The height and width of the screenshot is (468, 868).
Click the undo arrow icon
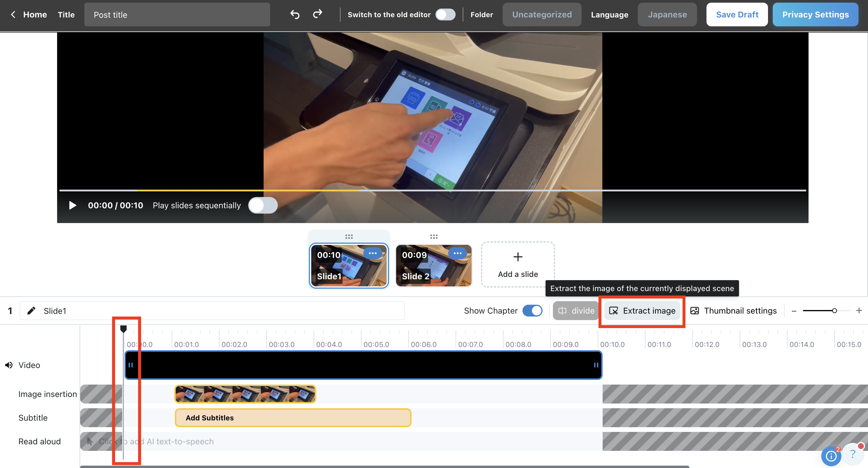[295, 14]
